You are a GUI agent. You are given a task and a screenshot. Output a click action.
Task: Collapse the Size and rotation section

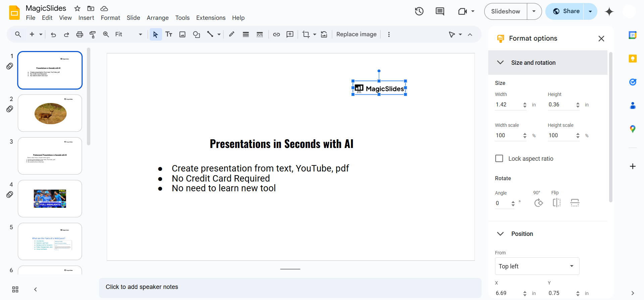(x=500, y=63)
